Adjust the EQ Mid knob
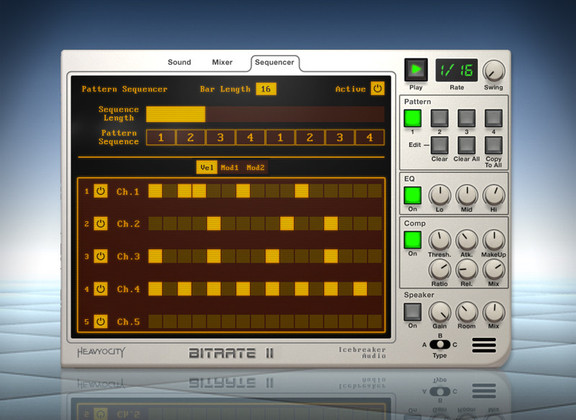The image size is (576, 420). pos(467,195)
